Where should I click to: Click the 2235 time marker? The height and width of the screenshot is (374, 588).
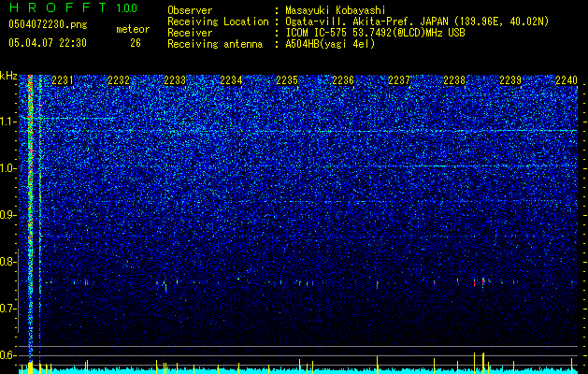click(287, 80)
